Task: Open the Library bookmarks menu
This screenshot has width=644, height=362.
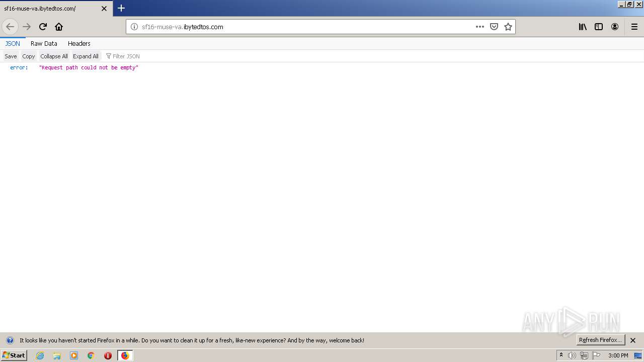Action: [583, 27]
